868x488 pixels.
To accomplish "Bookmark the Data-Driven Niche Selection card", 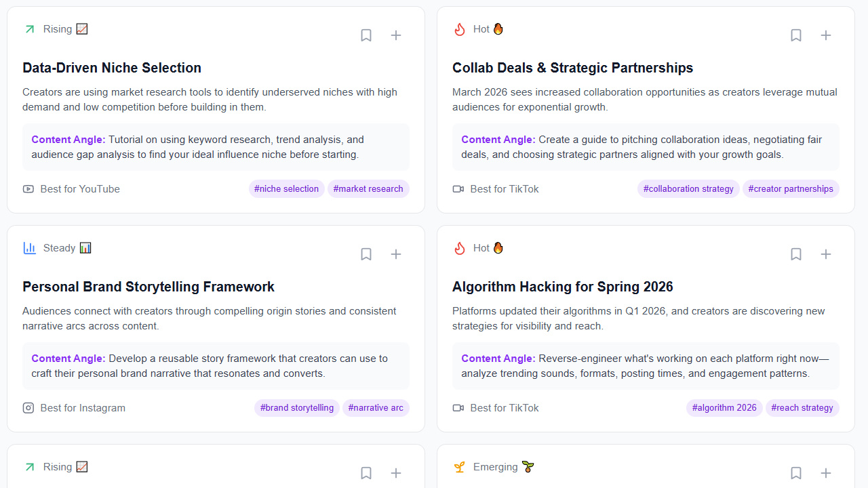I will (366, 35).
